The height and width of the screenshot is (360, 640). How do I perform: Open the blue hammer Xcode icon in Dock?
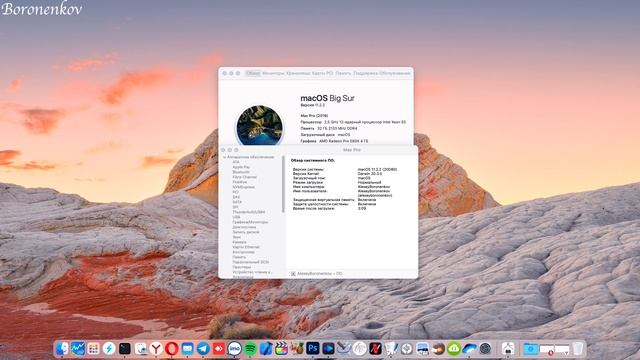coord(266,348)
